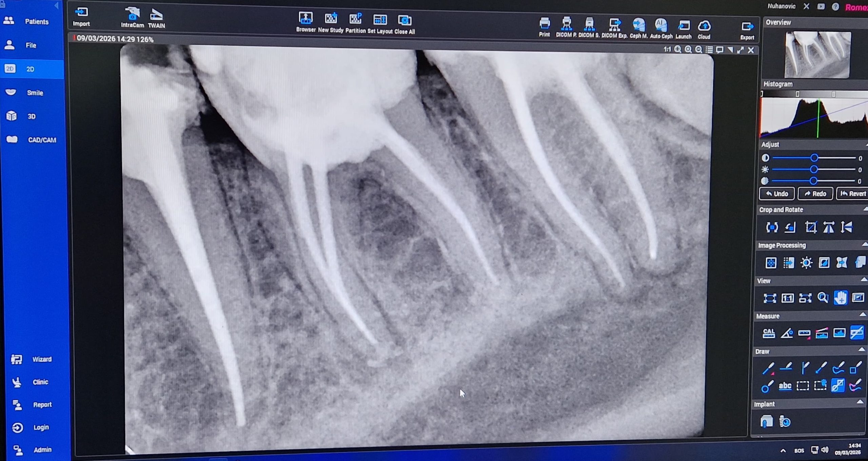This screenshot has width=868, height=461.
Task: Collapse the Image Processing panel
Action: coord(864,244)
